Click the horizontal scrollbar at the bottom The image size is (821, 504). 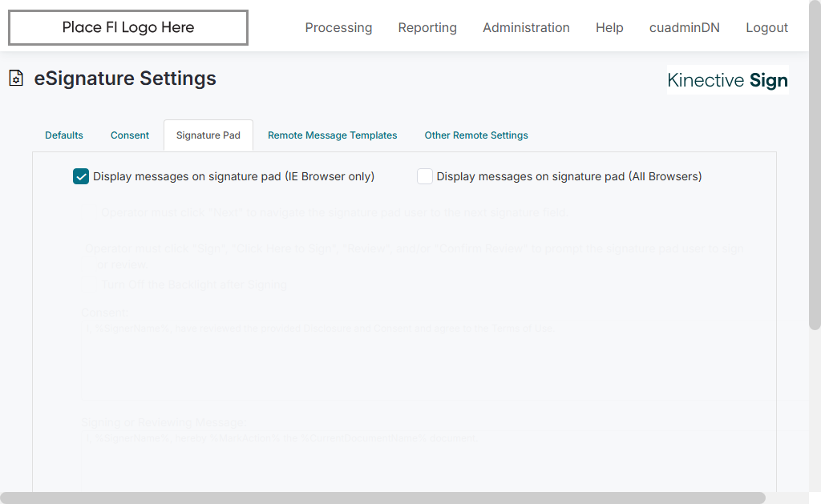click(x=382, y=498)
